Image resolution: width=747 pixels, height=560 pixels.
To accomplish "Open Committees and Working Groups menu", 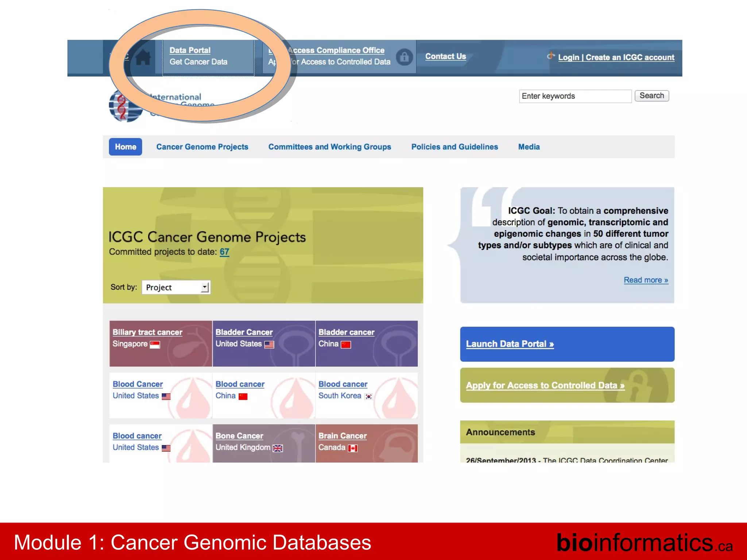I will click(330, 147).
